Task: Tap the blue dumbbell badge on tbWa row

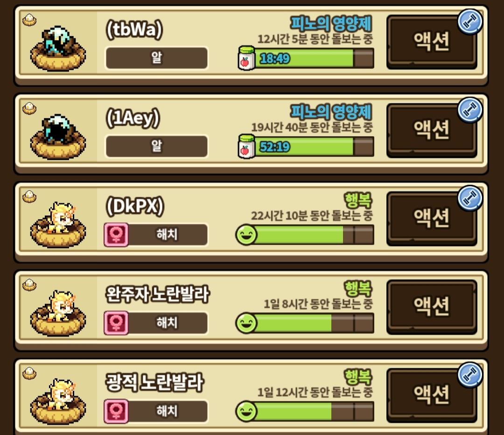Action: point(470,22)
